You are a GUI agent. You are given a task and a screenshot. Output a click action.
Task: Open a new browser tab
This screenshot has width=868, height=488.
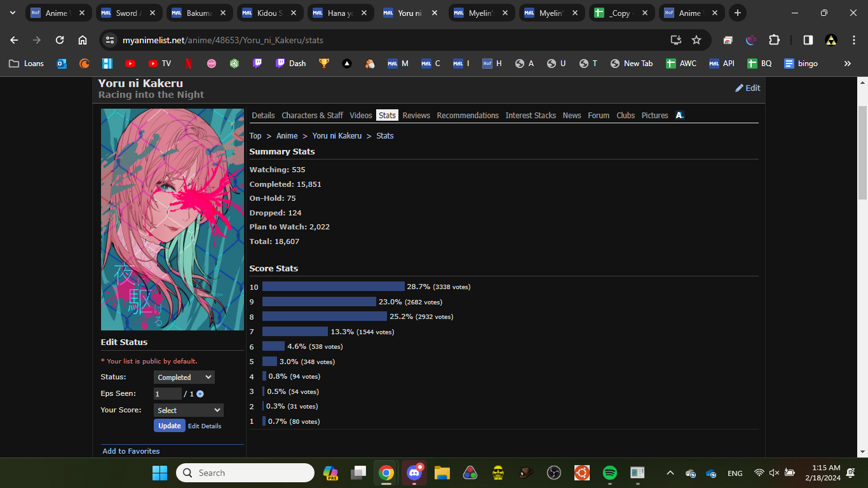click(x=737, y=13)
